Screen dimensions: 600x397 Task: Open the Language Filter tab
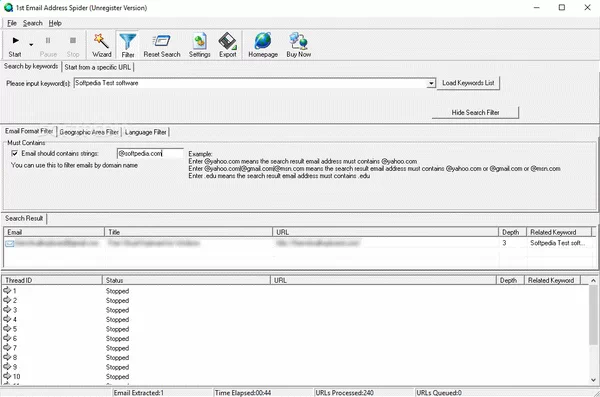[145, 132]
